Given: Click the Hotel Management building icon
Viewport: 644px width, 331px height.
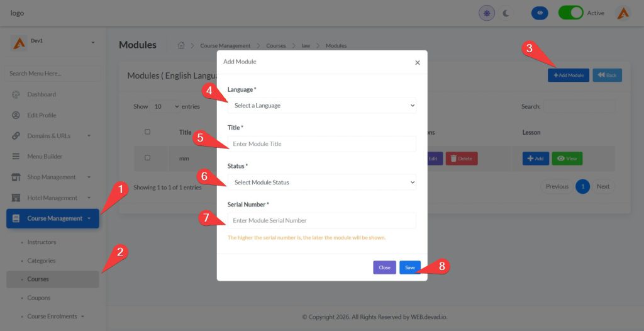Looking at the screenshot, I should 16,198.
